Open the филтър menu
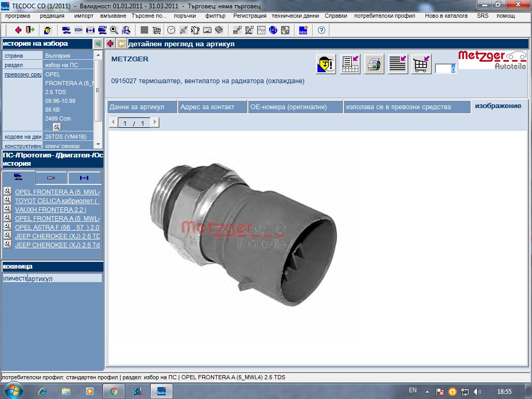This screenshot has height=399, width=532. pos(215,16)
